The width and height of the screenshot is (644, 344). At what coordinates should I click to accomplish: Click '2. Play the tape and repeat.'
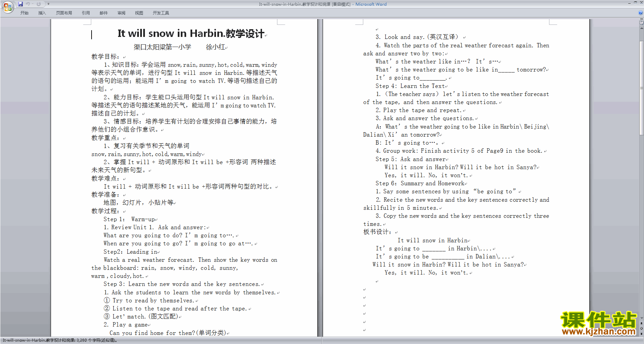pyautogui.click(x=419, y=110)
